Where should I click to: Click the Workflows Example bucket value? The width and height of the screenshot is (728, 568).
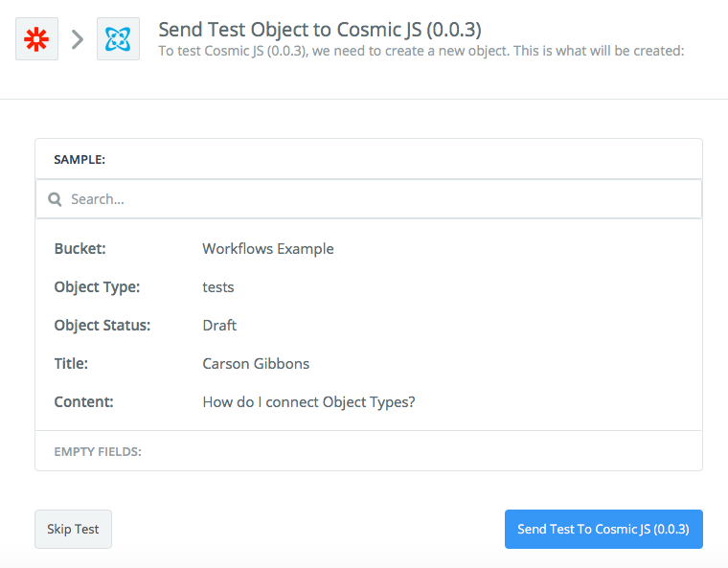[268, 249]
